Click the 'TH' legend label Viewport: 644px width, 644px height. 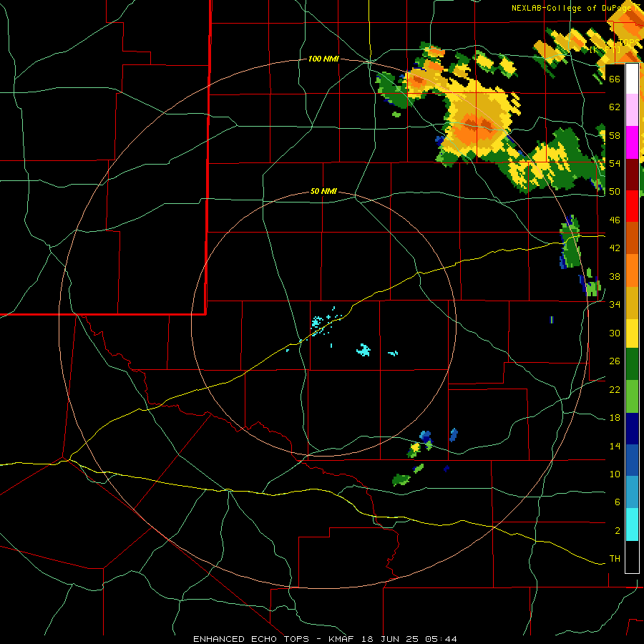click(x=615, y=559)
